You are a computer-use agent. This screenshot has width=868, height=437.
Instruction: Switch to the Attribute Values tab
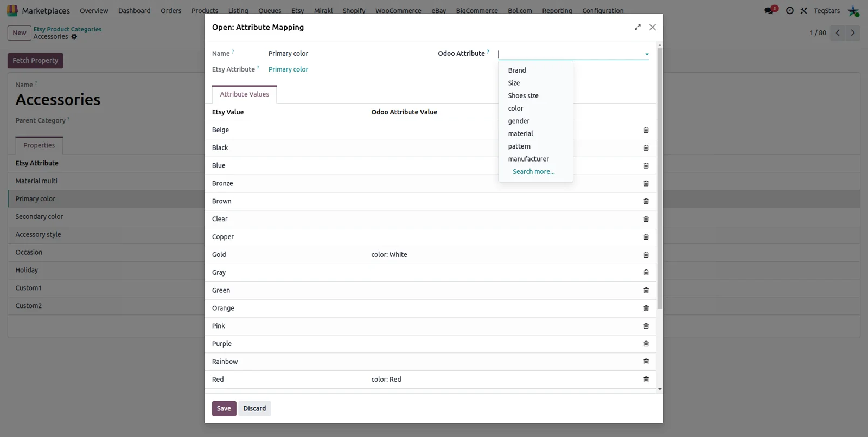click(244, 94)
